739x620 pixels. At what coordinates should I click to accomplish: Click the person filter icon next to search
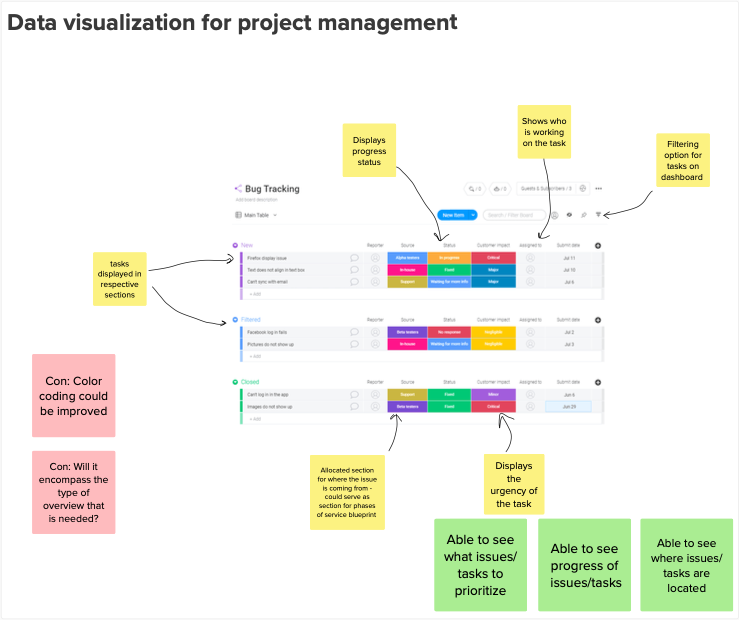[x=555, y=214]
